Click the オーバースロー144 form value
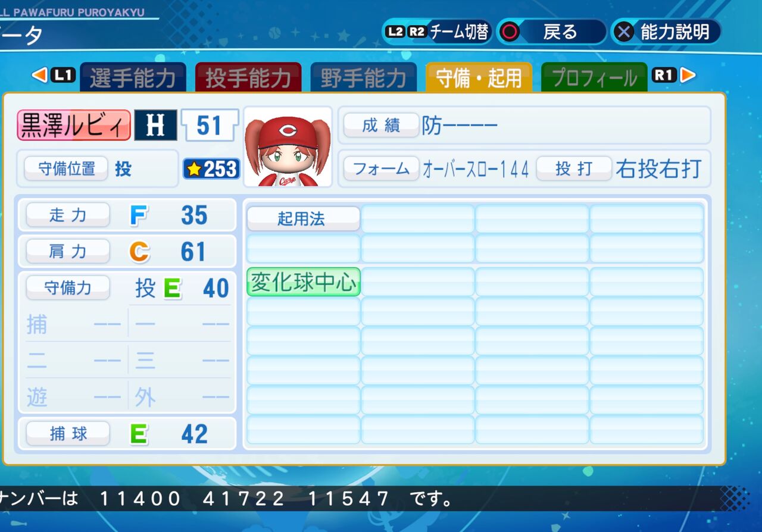 pyautogui.click(x=476, y=170)
